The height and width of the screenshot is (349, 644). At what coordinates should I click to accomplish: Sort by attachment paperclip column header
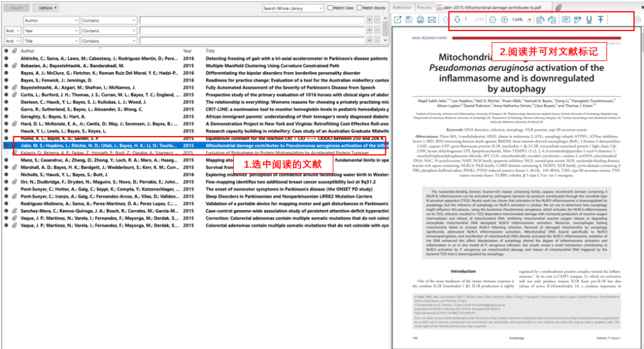14,51
